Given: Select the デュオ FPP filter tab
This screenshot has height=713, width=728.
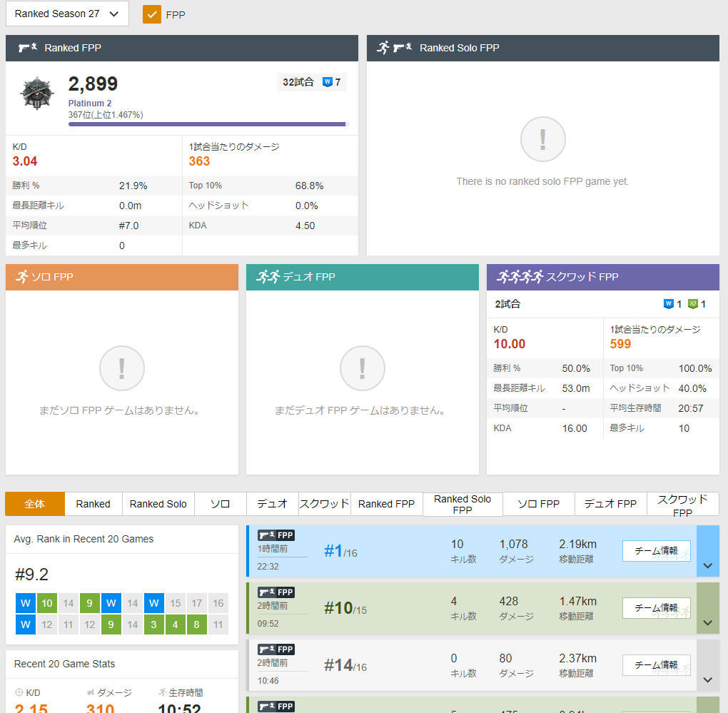Looking at the screenshot, I should pos(610,504).
